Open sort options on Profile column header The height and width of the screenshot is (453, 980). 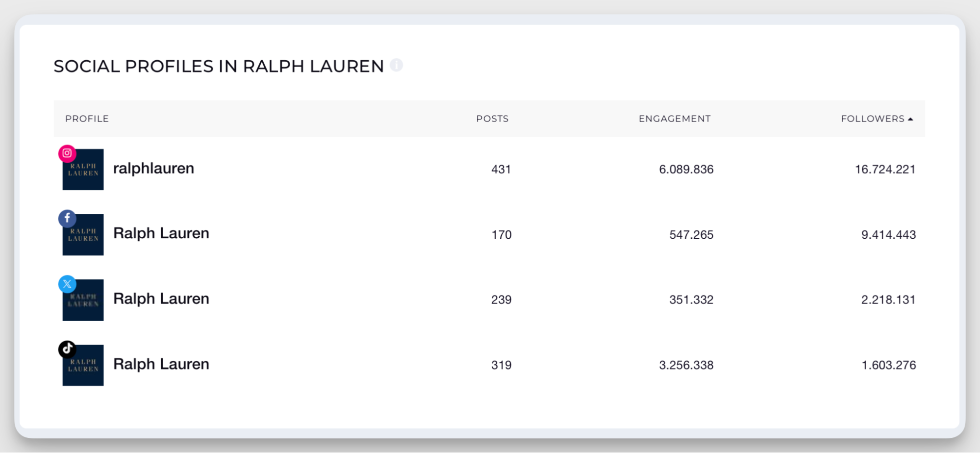(x=87, y=118)
